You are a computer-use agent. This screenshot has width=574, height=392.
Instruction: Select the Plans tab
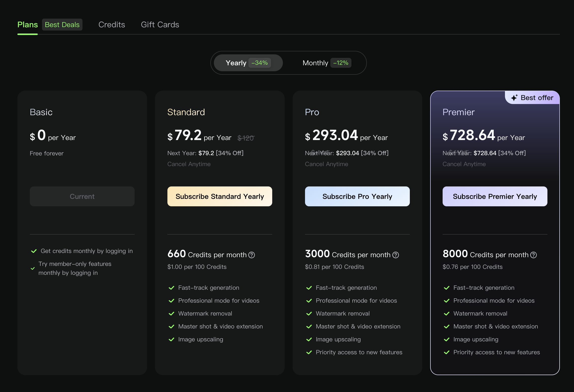pos(27,24)
